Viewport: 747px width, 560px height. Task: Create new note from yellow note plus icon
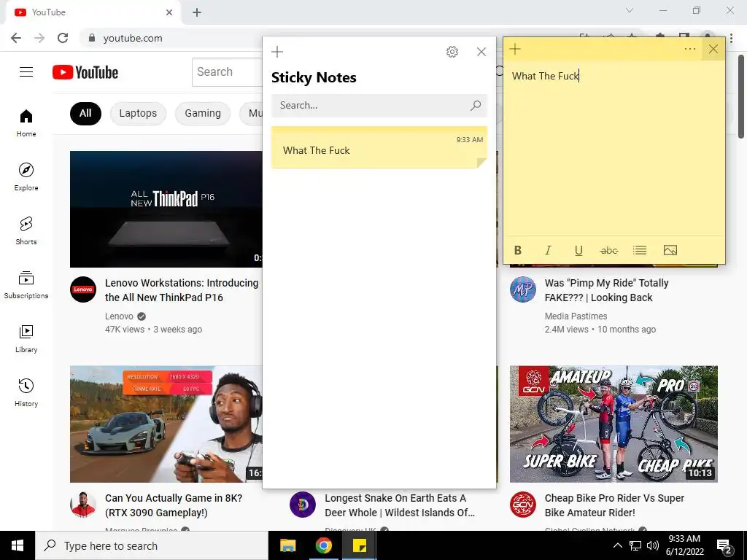coord(515,49)
